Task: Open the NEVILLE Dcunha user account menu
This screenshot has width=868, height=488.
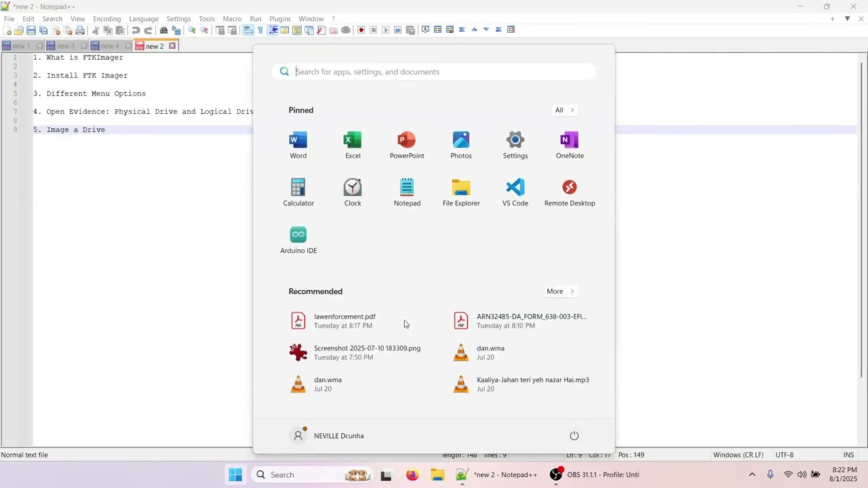Action: click(328, 436)
